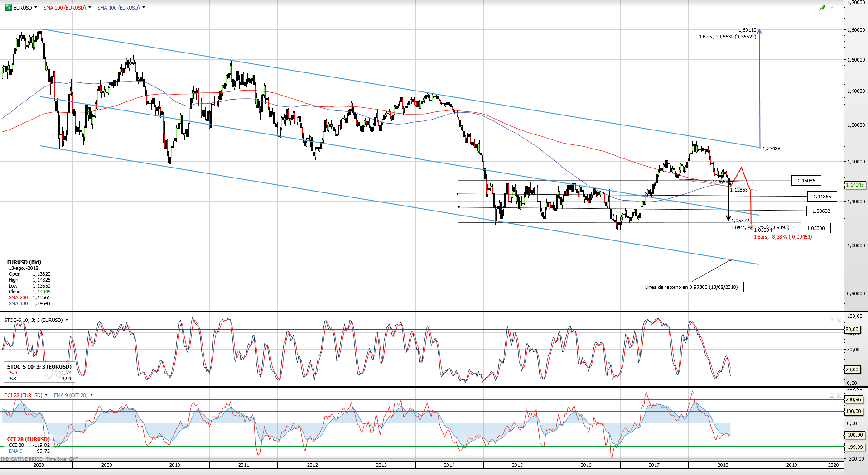
Task: Click the 'EURUSD (Bid)' data box title
Action: click(x=24, y=262)
